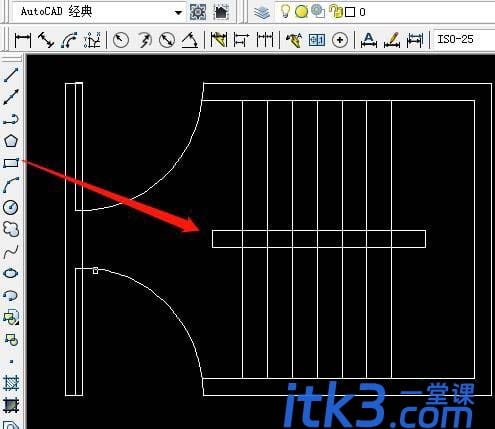Toggle the layer lock icon
495x429 pixels.
coord(336,12)
